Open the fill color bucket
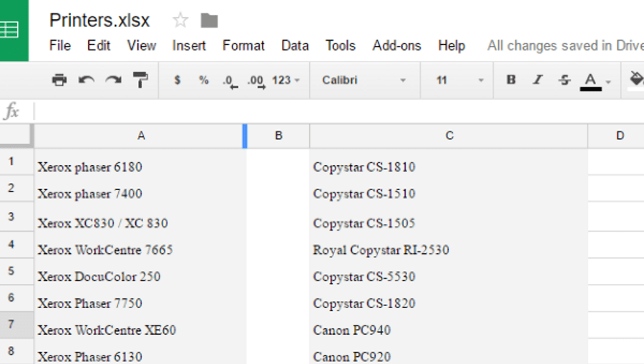The height and width of the screenshot is (364, 644). point(636,79)
